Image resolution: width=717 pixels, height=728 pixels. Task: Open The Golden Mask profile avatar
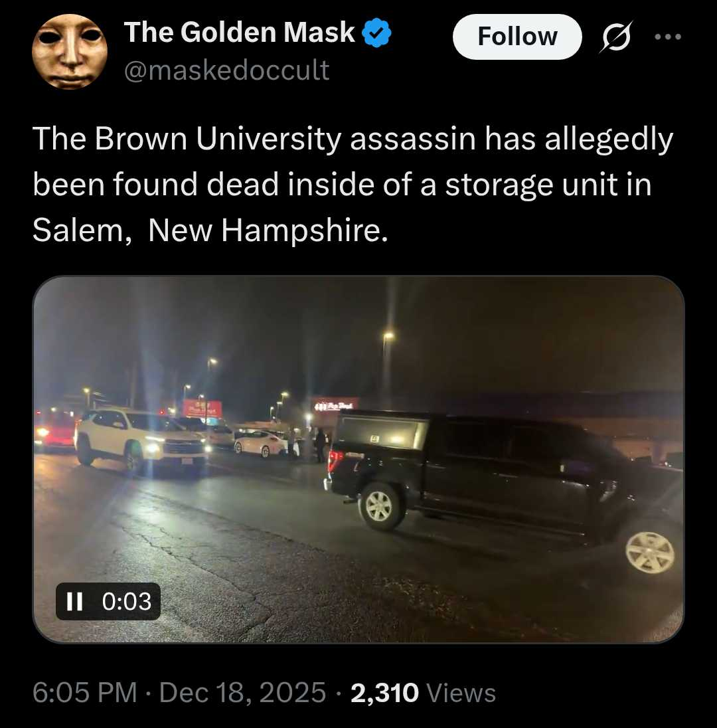pyautogui.click(x=70, y=52)
